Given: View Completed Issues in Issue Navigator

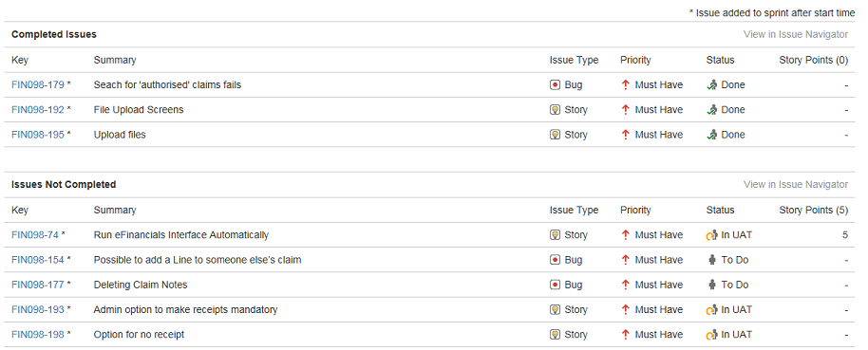Looking at the screenshot, I should pos(796,34).
